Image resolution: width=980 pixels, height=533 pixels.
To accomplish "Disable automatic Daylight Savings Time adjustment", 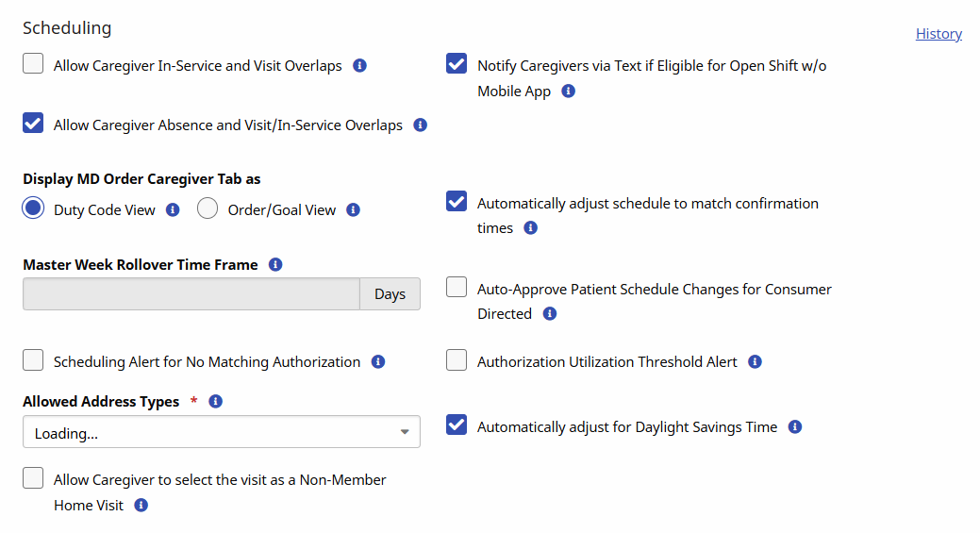I will click(x=457, y=425).
